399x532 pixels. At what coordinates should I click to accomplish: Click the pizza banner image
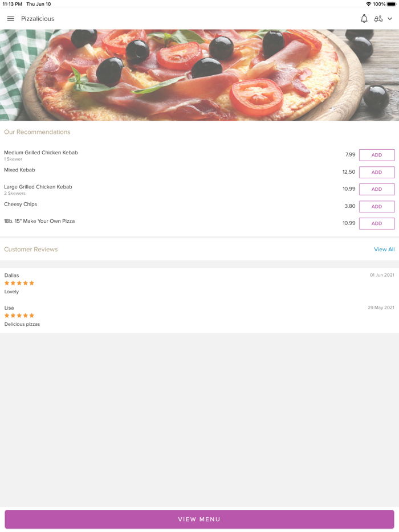[x=199, y=74]
